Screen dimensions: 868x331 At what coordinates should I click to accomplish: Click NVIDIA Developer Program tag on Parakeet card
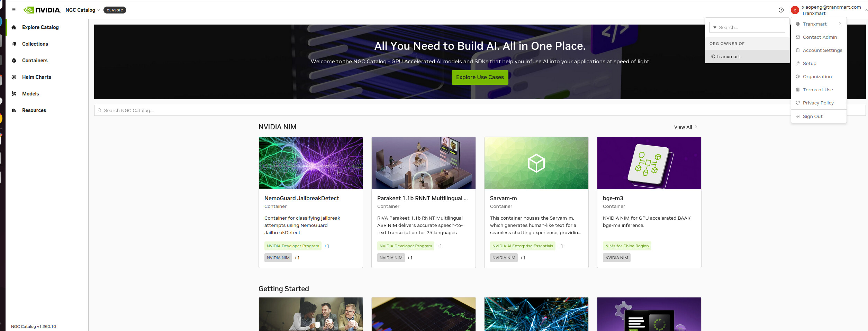click(x=406, y=246)
